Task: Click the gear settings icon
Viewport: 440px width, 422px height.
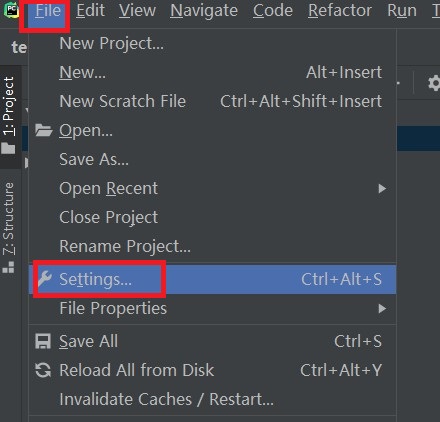Action: (434, 83)
